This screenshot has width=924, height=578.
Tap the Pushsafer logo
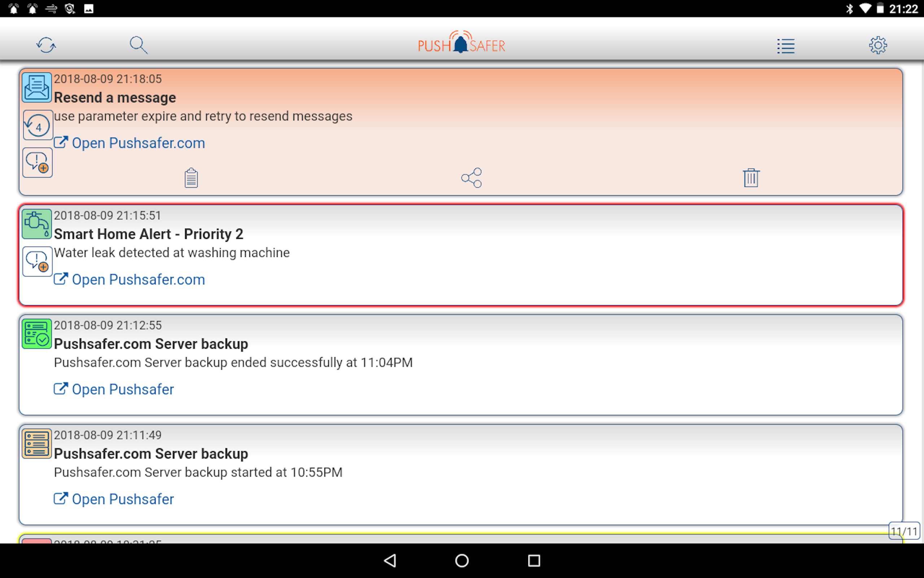click(x=462, y=42)
